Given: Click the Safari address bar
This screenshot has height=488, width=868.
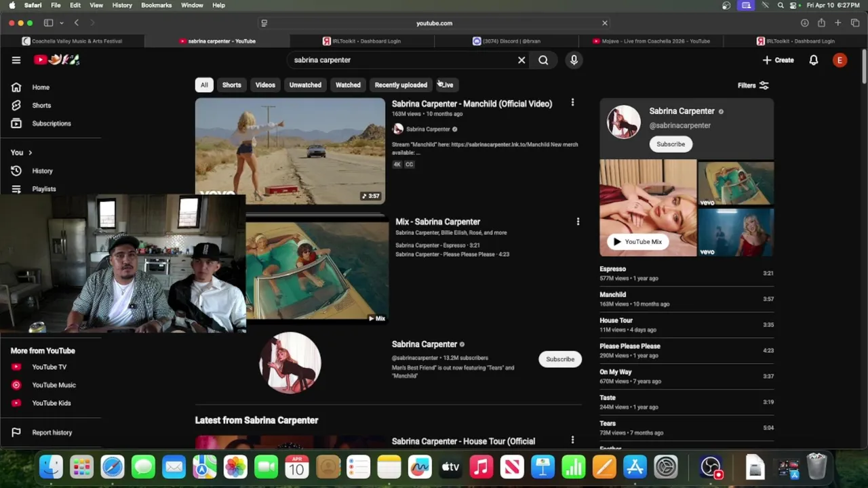Looking at the screenshot, I should click(x=434, y=23).
